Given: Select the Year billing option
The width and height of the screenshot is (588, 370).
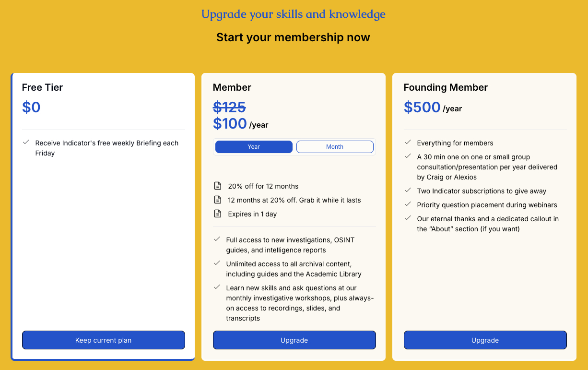Looking at the screenshot, I should (x=254, y=147).
